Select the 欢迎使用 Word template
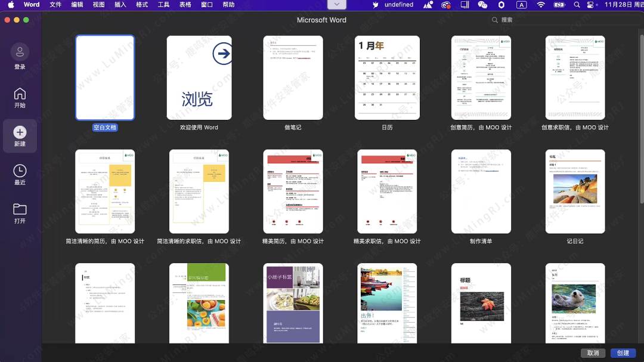The image size is (644, 362). 199,78
